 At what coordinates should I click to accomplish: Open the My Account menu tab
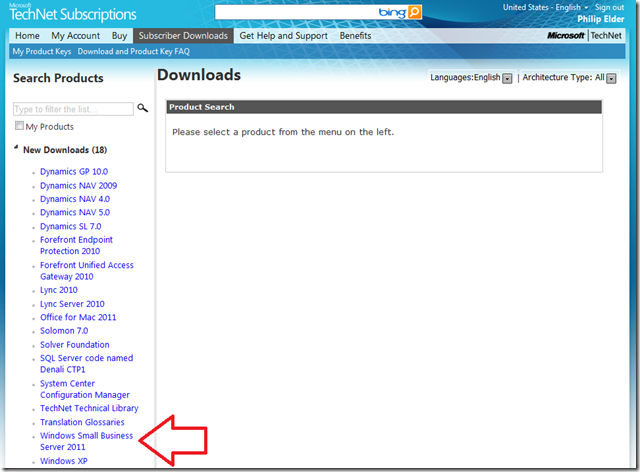point(76,36)
